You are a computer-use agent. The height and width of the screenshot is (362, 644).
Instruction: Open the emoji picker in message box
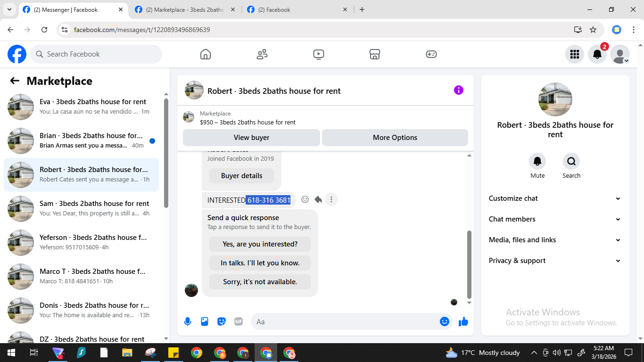tap(445, 321)
